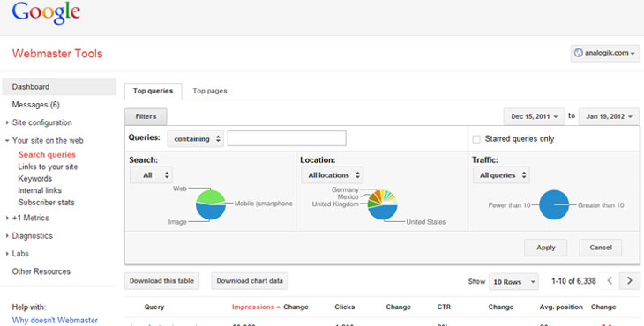Click the Germany label in Location chart
Screen dimensions: 644x326
345,189
